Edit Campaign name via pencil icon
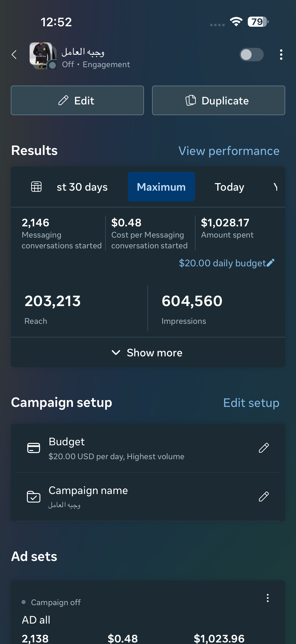 (x=263, y=496)
